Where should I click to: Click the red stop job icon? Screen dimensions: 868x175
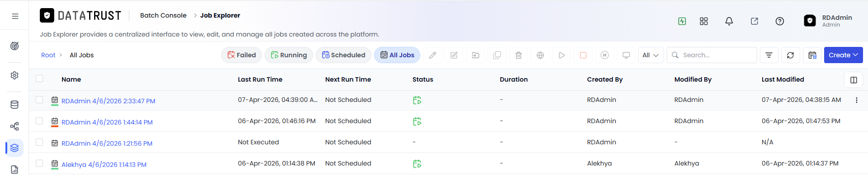(583, 55)
